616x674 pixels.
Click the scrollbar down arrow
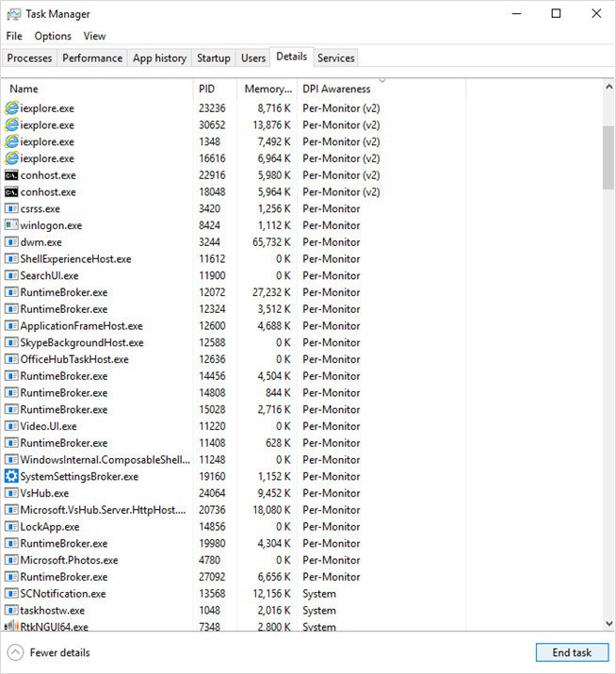[608, 623]
